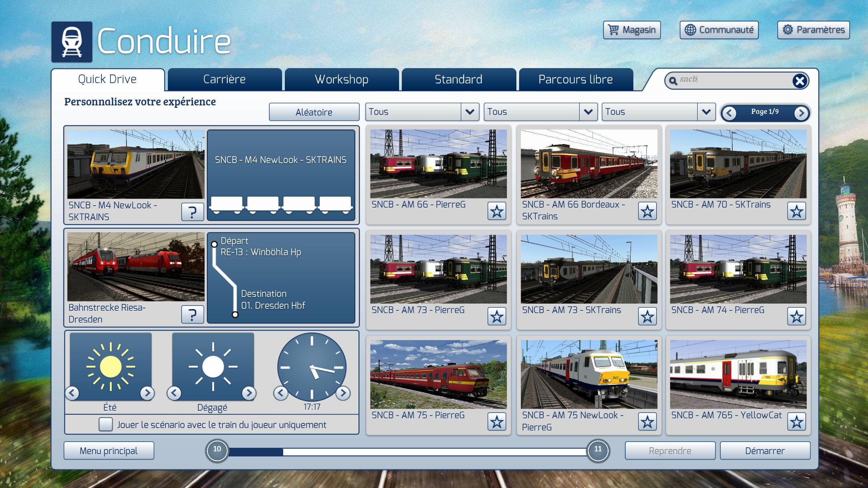
Task: Switch to the Carrière tab
Action: pos(224,79)
